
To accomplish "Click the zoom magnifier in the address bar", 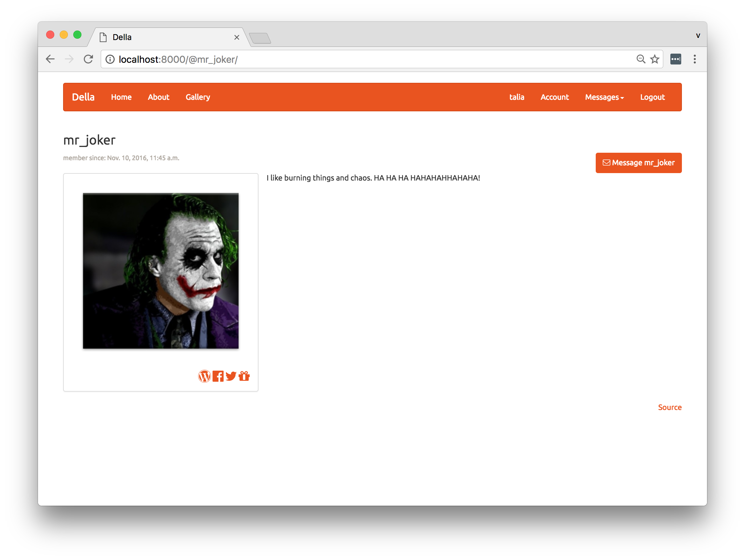I will tap(641, 59).
